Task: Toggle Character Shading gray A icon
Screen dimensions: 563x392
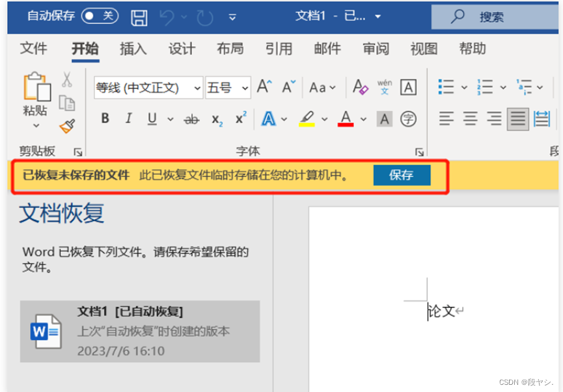Action: click(x=384, y=119)
